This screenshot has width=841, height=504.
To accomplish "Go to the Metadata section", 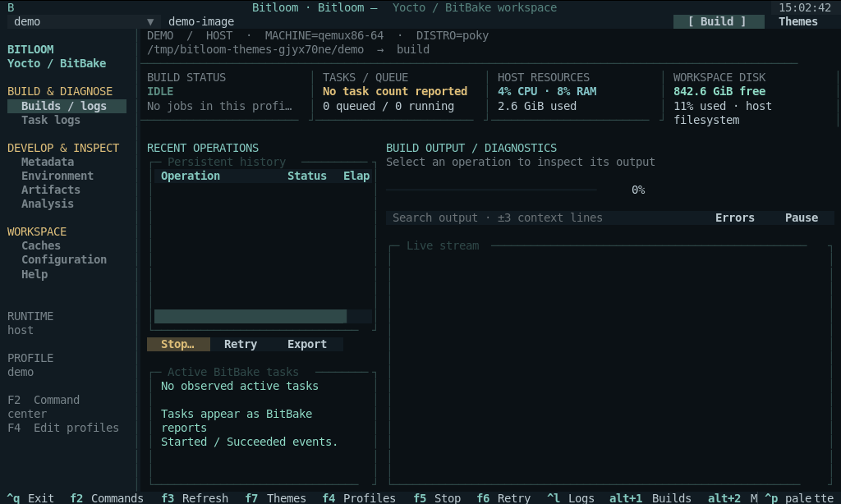I will point(48,162).
